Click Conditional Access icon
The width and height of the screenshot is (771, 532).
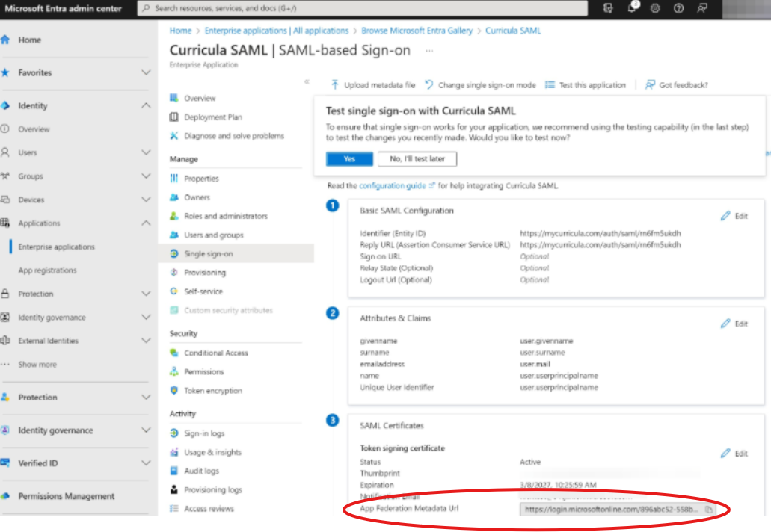[174, 353]
